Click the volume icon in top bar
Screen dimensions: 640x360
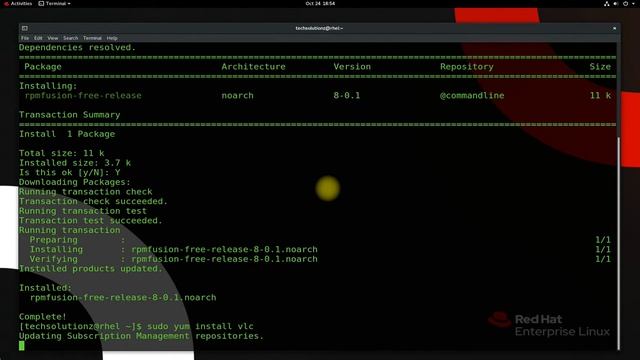click(x=616, y=4)
